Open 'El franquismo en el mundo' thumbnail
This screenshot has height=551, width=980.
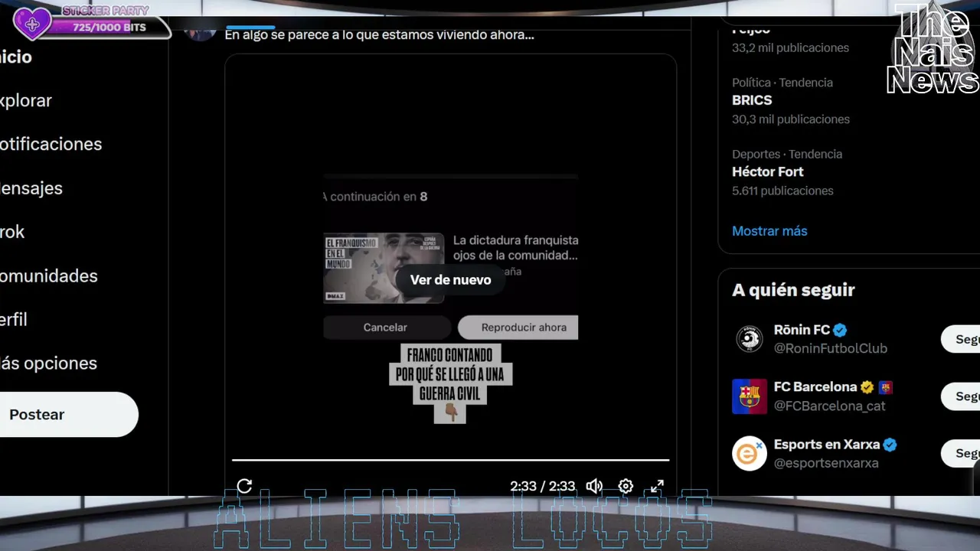(x=384, y=268)
